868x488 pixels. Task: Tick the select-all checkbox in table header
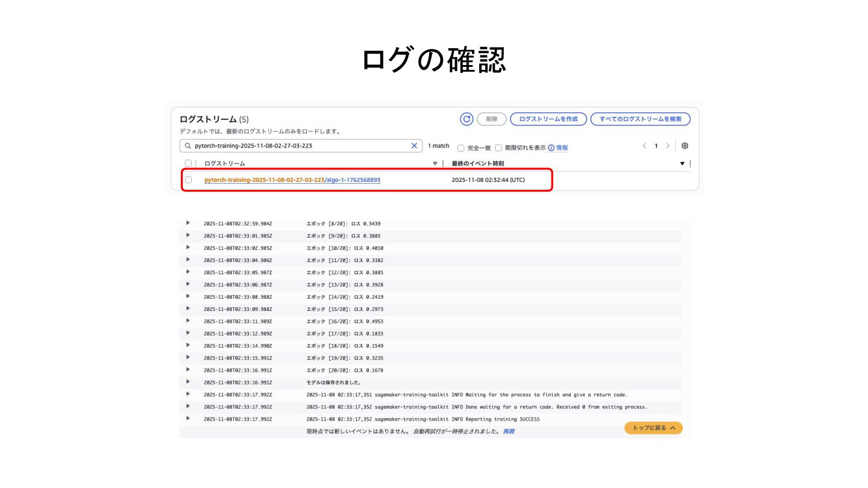188,163
